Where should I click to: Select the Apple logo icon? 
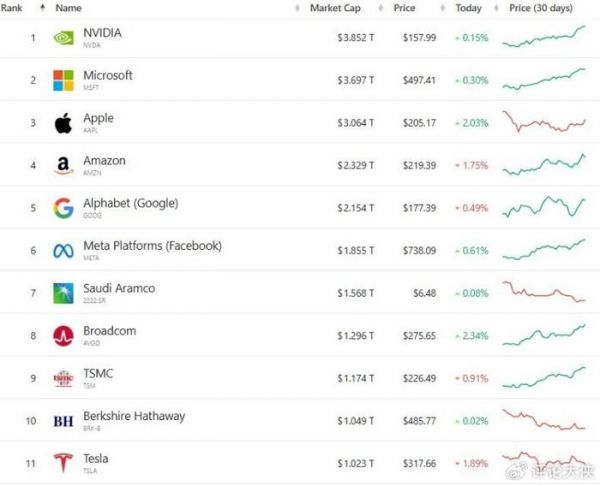click(x=63, y=123)
